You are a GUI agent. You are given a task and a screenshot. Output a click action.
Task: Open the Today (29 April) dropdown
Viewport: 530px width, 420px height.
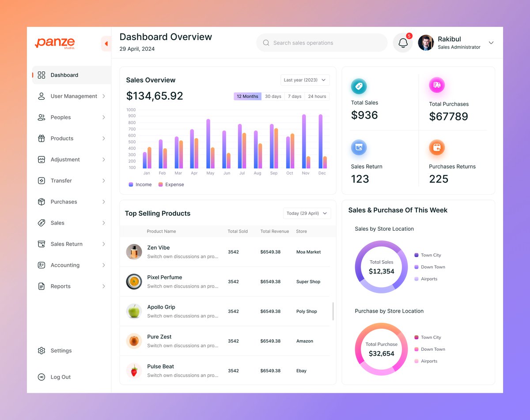[307, 213]
